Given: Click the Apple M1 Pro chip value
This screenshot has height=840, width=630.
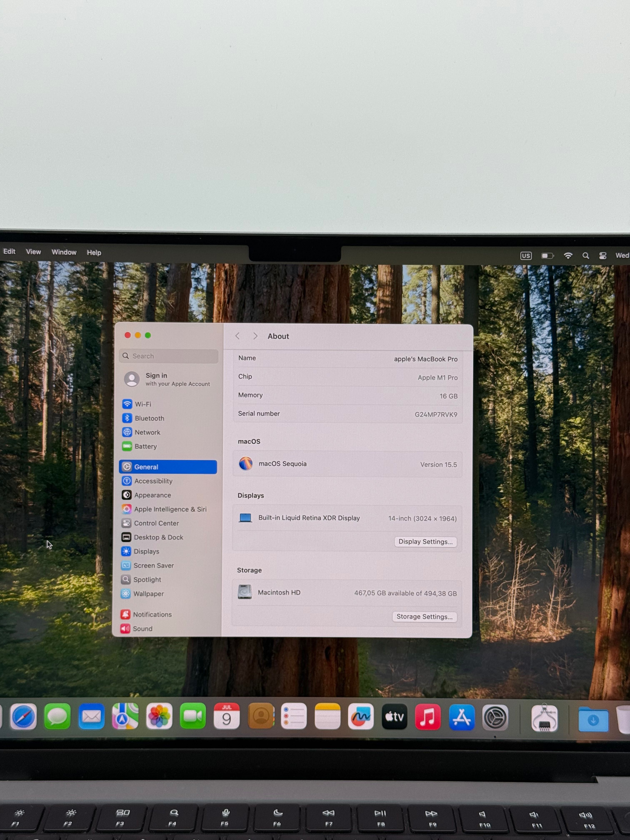Looking at the screenshot, I should coord(437,377).
